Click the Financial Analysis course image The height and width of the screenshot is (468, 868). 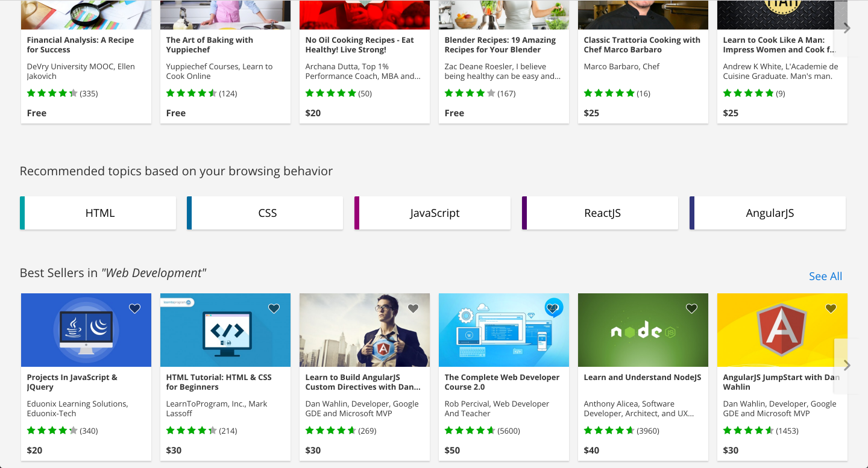pos(86,14)
